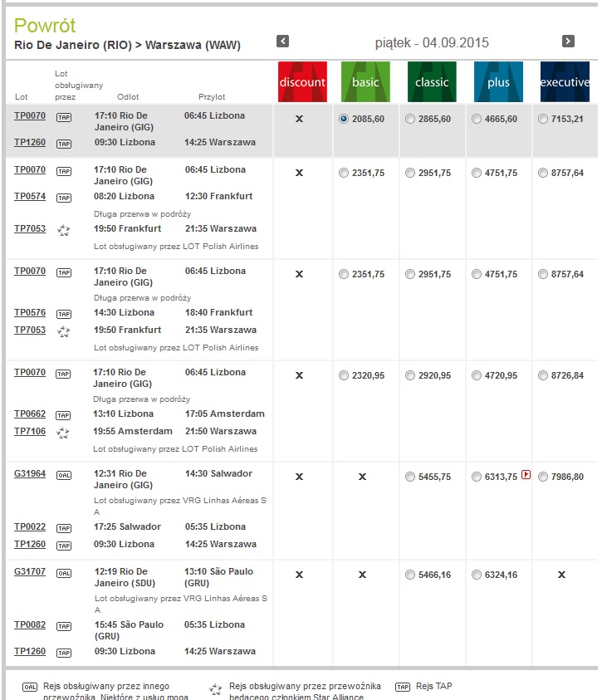Click TAP icon next to TP0082
The image size is (602, 700).
(x=64, y=626)
